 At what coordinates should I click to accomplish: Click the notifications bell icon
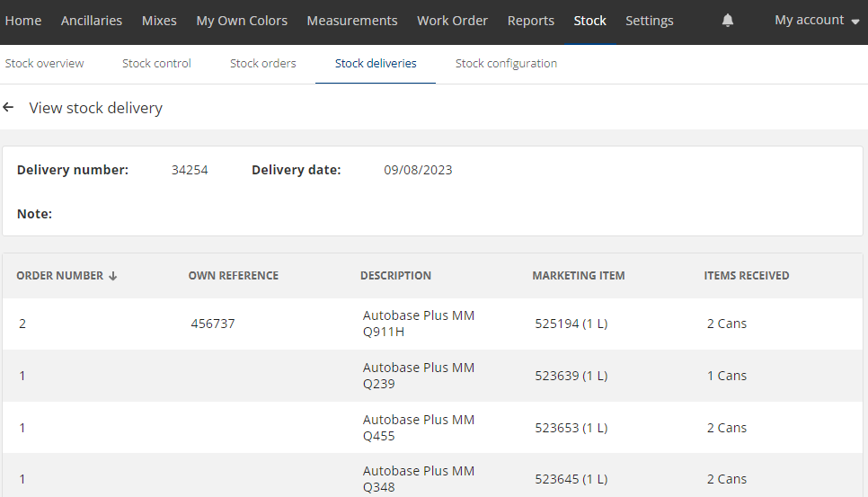point(727,21)
